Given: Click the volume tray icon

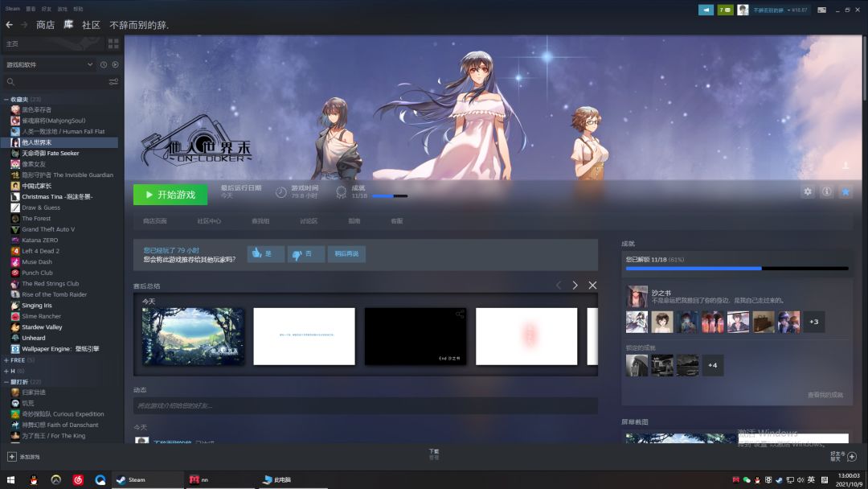Looking at the screenshot, I should point(800,480).
